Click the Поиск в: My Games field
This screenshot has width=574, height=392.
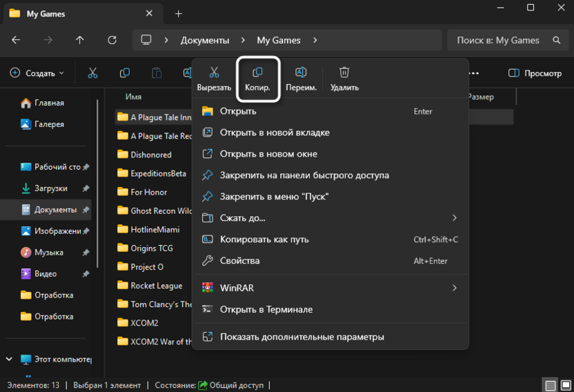[508, 40]
